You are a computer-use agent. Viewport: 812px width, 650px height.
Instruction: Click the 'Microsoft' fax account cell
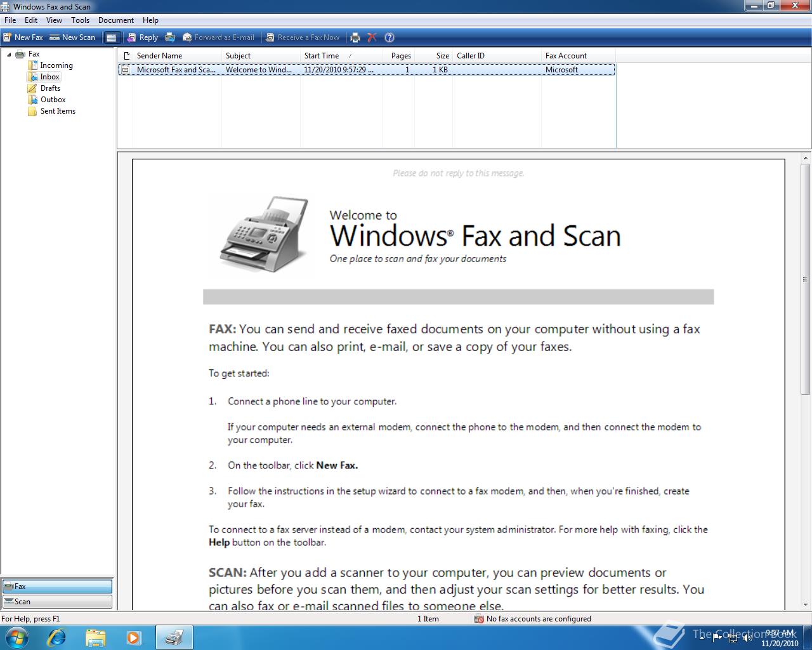(x=561, y=70)
